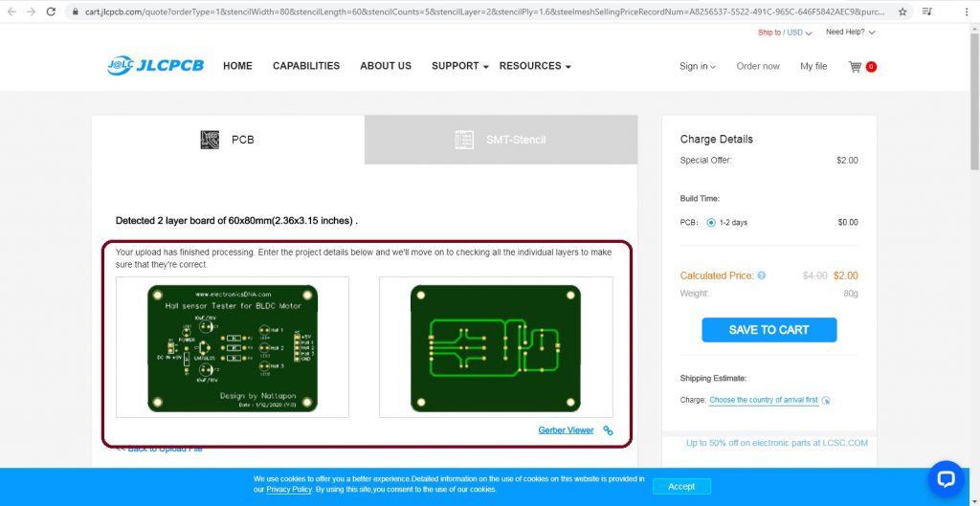Open the LCSC.COM electronic parts promo
This screenshot has height=506, width=980.
point(777,443)
